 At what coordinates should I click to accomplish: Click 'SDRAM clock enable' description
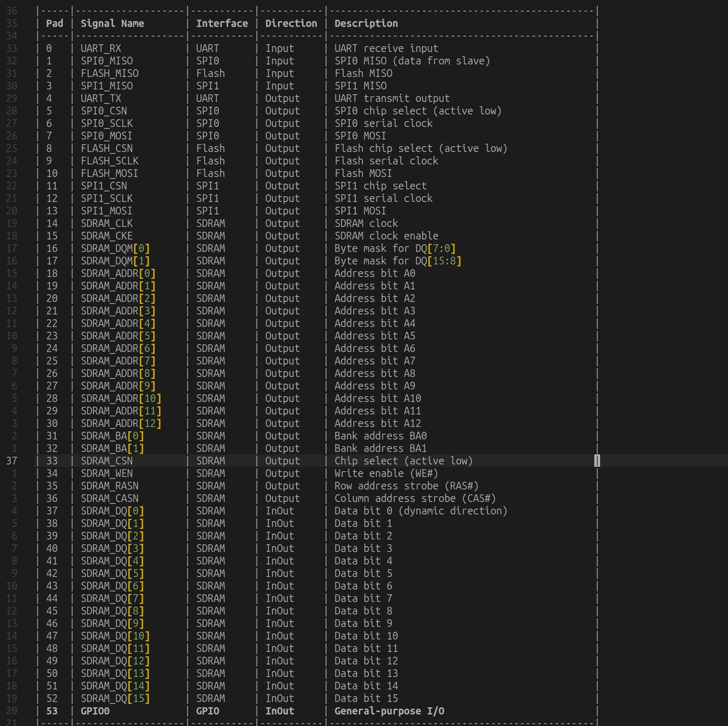[x=386, y=236]
